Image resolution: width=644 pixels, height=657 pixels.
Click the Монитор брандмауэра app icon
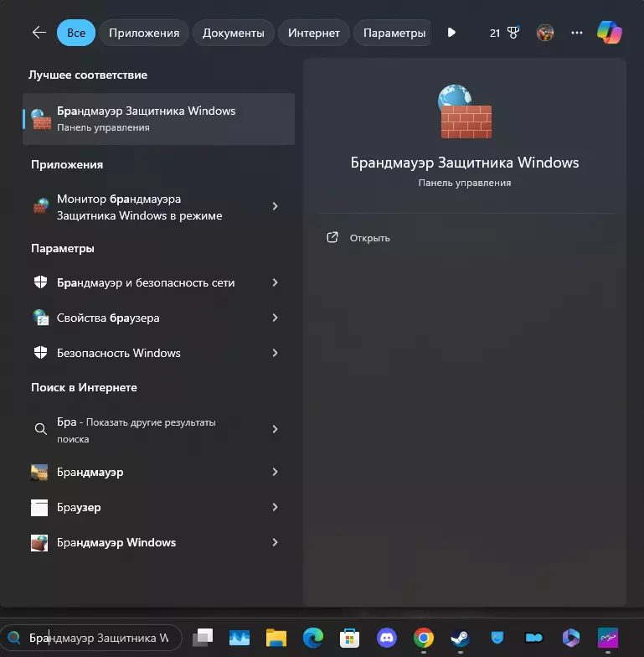coord(41,206)
